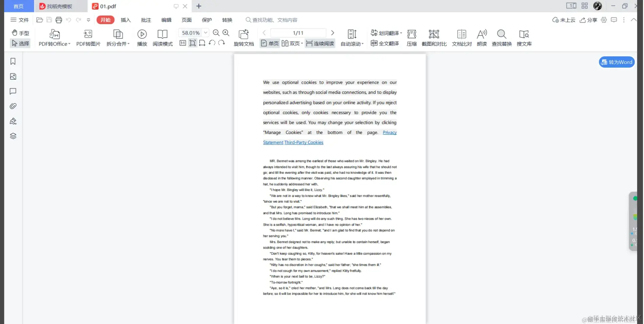Open 双页 double page dropdown
This screenshot has height=324, width=644.
(292, 44)
